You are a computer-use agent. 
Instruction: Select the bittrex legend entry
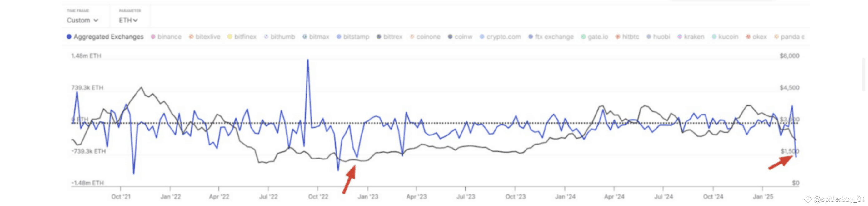(x=390, y=37)
